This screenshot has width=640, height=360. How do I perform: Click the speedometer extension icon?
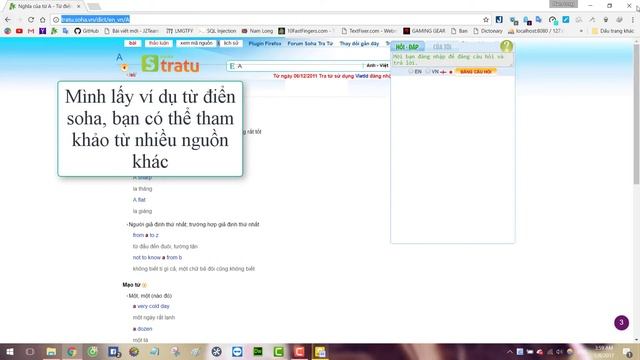pos(552,20)
